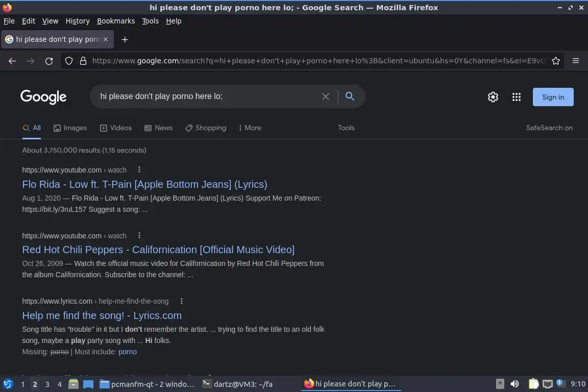Expand the More search filters menu
The image size is (588, 392).
(250, 128)
